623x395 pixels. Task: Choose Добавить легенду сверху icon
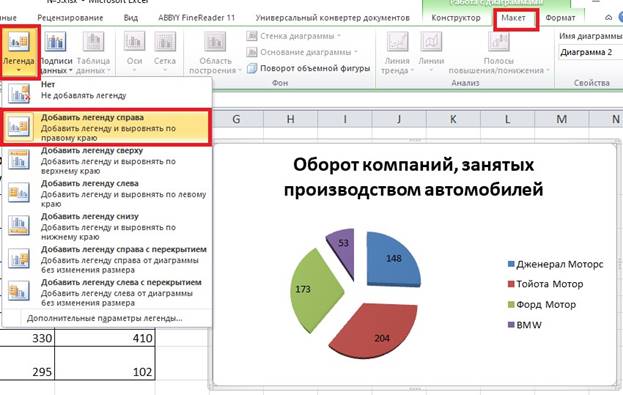tap(19, 159)
